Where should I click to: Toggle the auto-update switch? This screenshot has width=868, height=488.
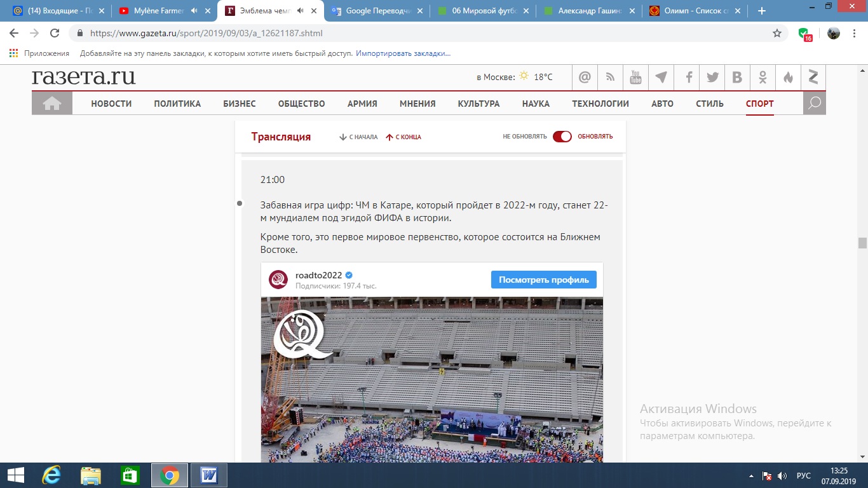[562, 137]
